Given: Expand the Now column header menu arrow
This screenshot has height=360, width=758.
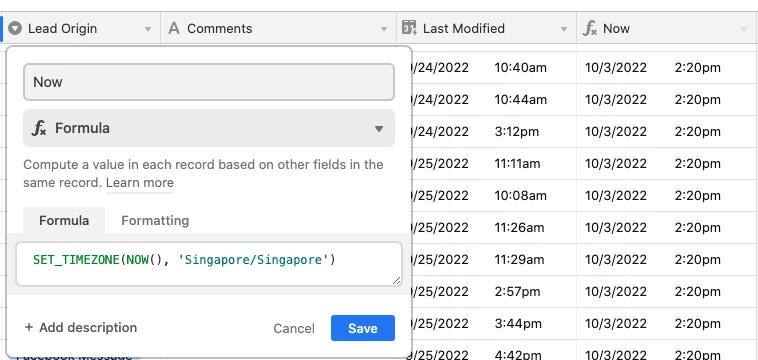Looking at the screenshot, I should pos(744,29).
